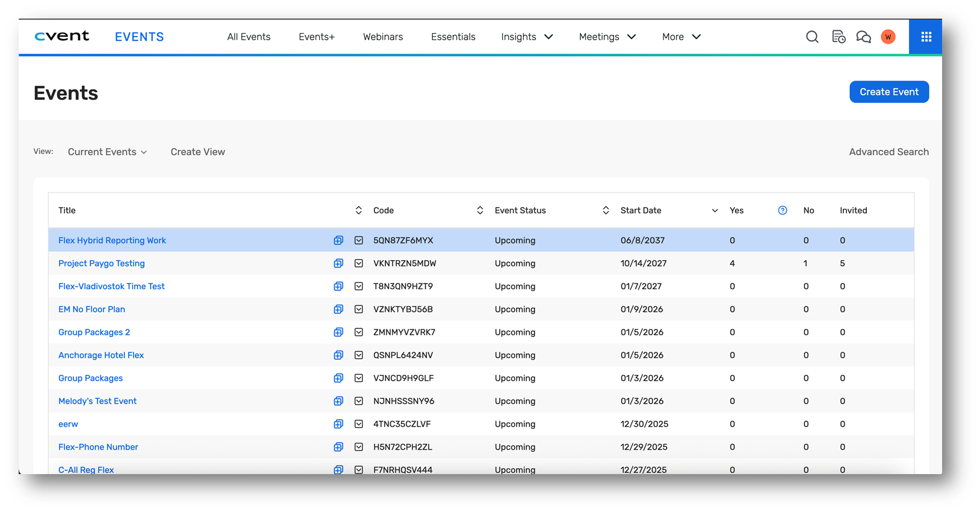Click the copy icon for EM No Floor Plan

click(338, 310)
